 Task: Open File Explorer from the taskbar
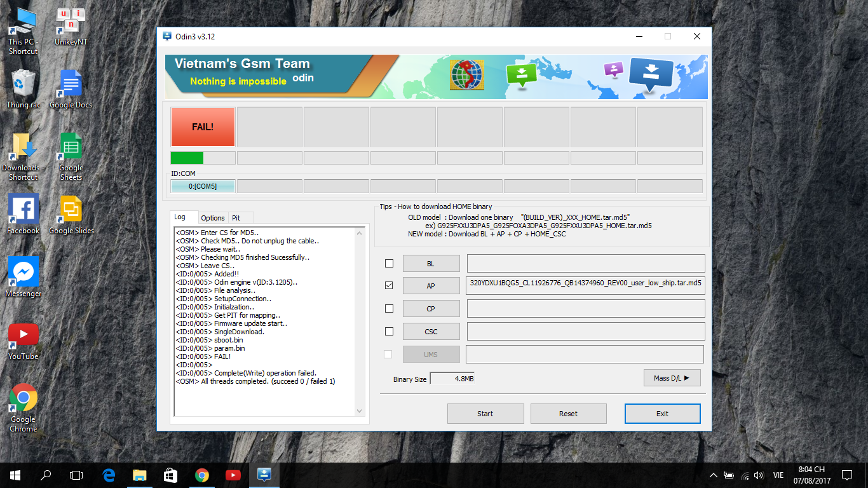coord(139,475)
